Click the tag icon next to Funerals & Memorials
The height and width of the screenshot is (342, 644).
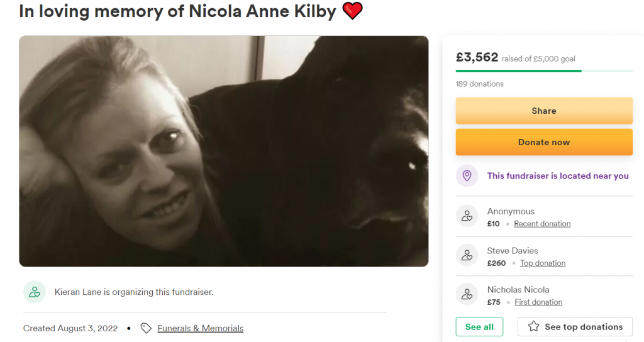146,328
